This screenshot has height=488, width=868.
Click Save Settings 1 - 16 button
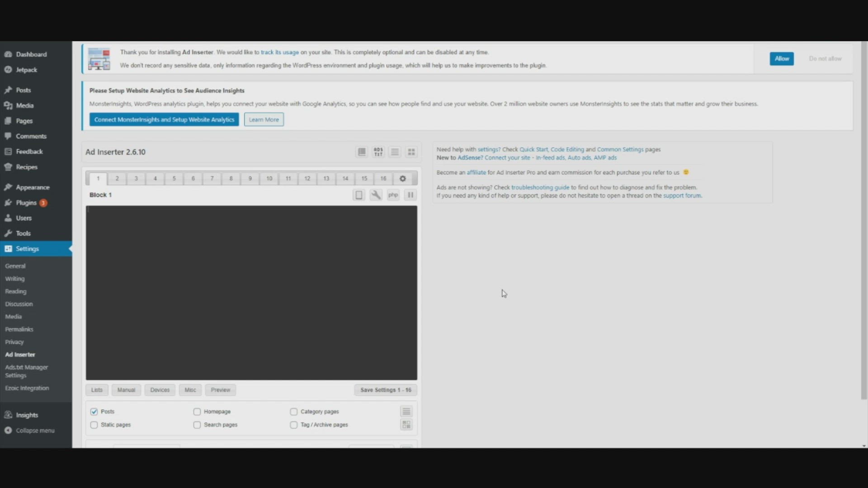(x=386, y=390)
